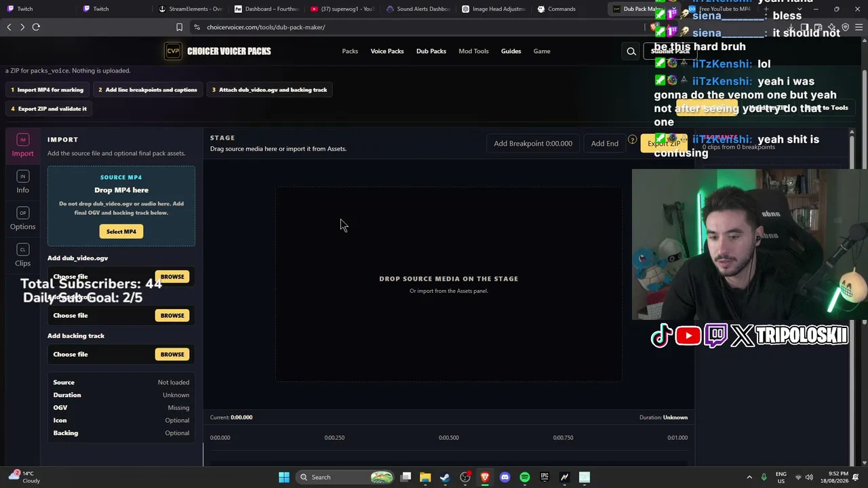The image size is (868, 488).
Task: Click the 'Not loaded' Source status value
Action: point(174,382)
